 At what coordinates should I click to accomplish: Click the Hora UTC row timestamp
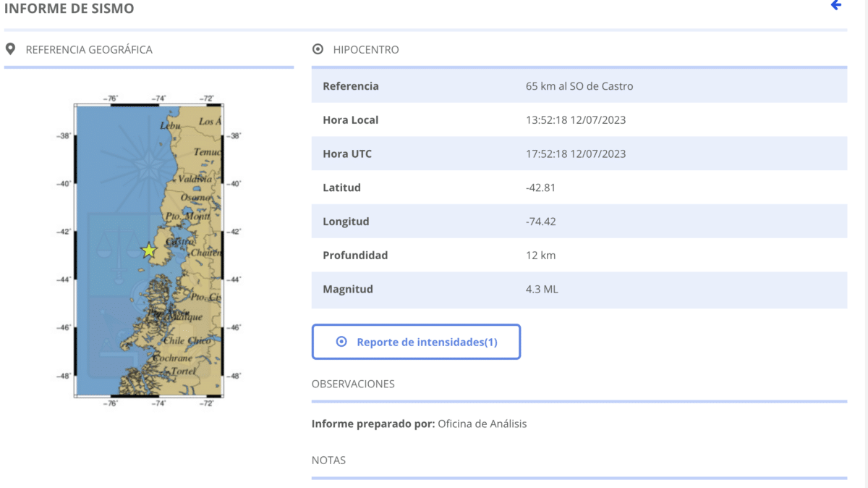point(576,153)
